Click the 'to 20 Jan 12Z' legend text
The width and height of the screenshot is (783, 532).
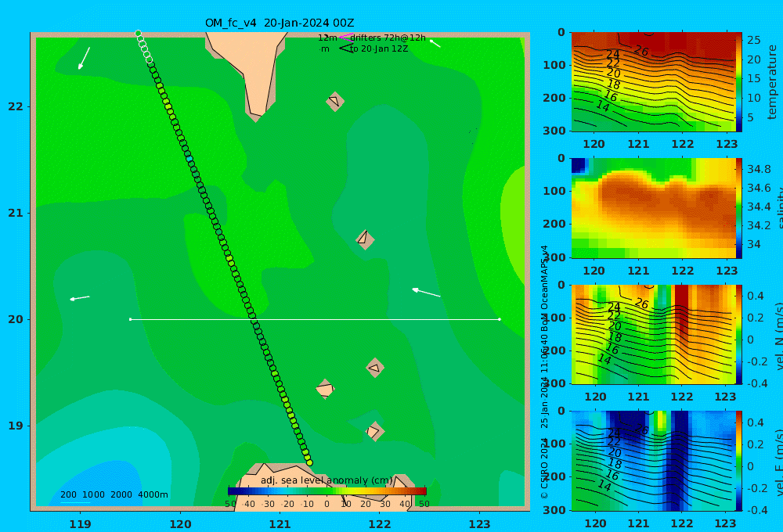[379, 49]
